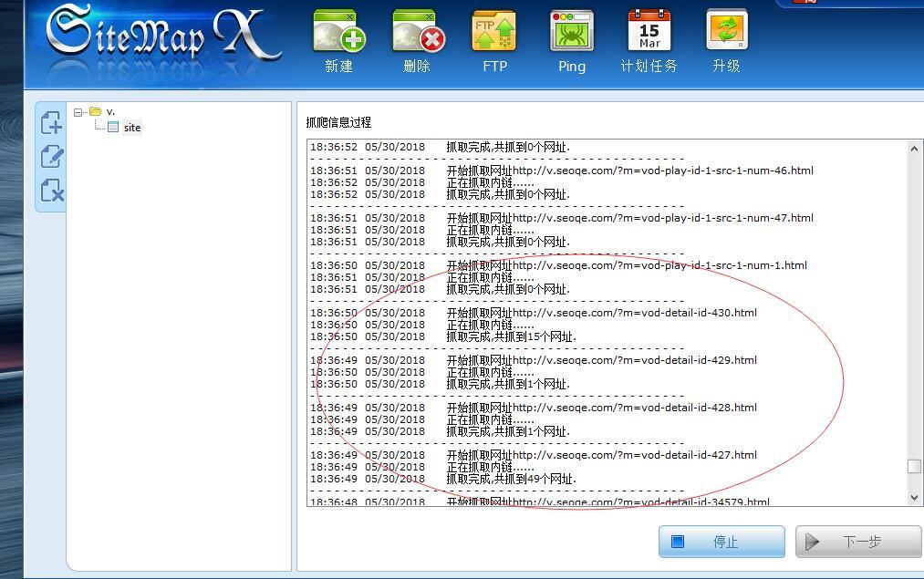
Task: Click the edit-site sidebar icon
Action: [x=51, y=157]
